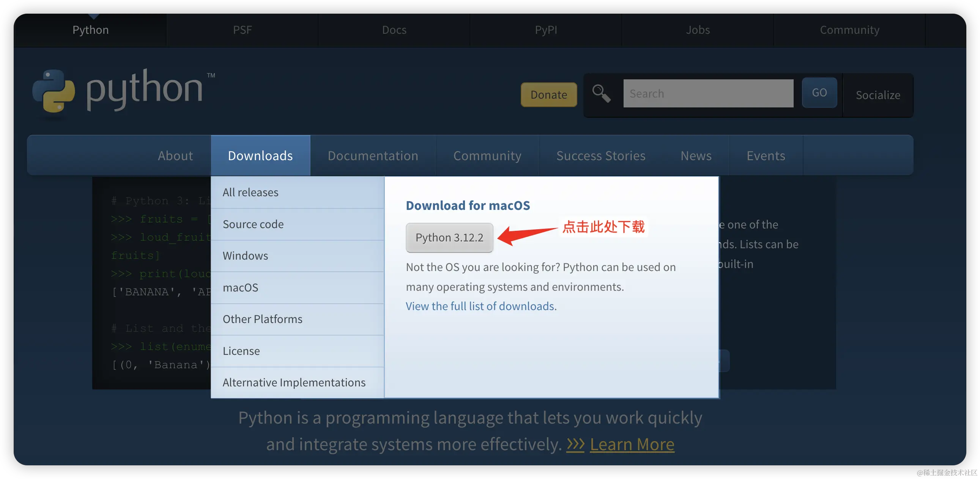Screen dimensions: 980x479
Task: Click the Download for macOS heading
Action: tap(468, 205)
